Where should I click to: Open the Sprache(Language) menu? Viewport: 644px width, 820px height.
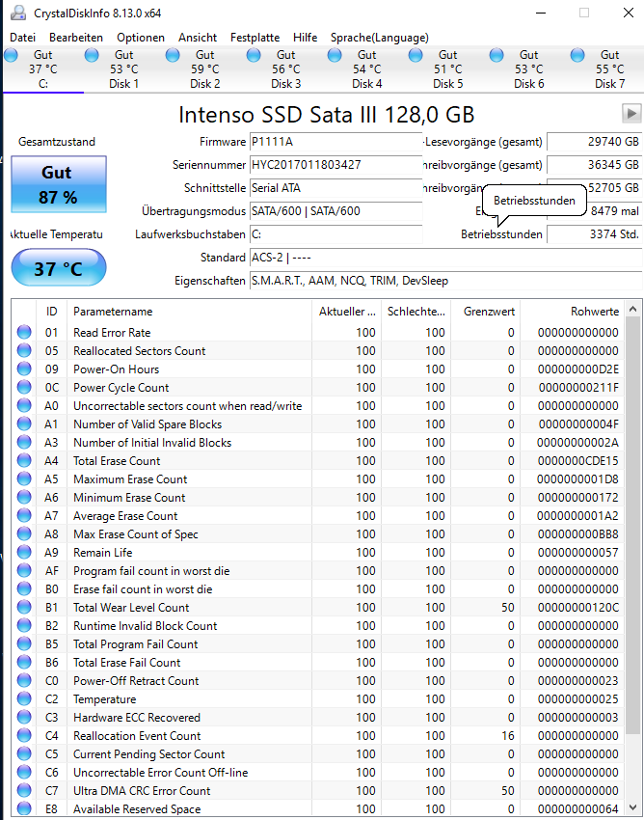pyautogui.click(x=380, y=38)
